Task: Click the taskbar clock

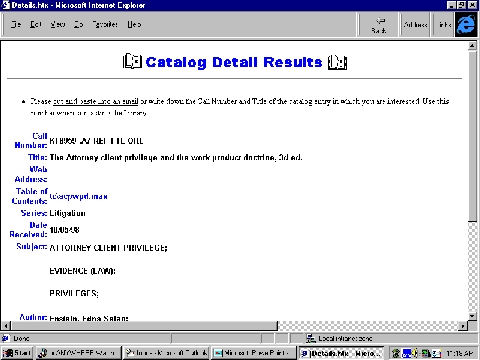Action: click(x=459, y=353)
